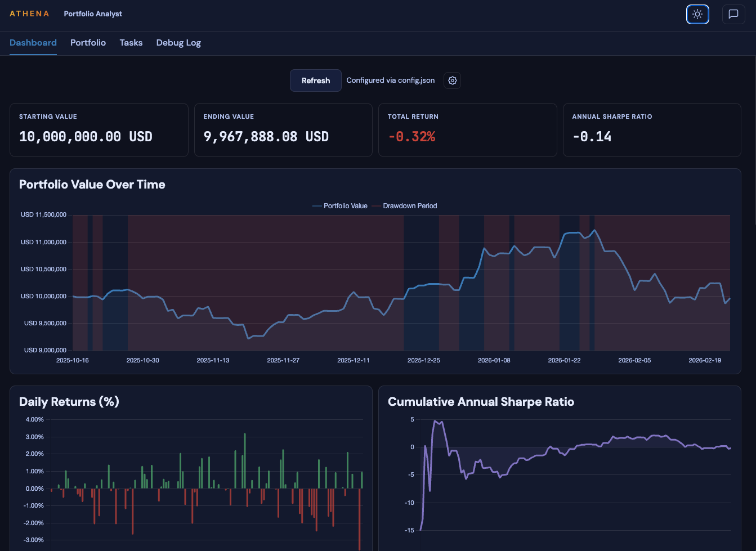Open the configuration settings gear

452,80
